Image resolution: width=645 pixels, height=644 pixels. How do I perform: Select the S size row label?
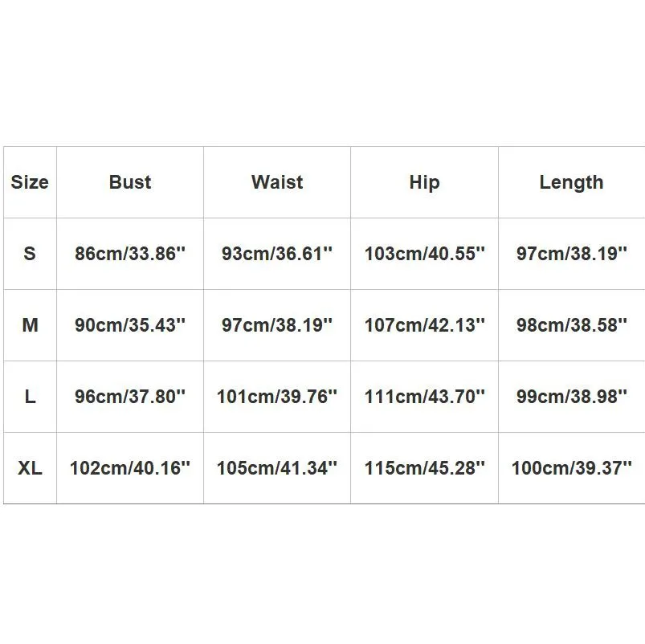30,254
